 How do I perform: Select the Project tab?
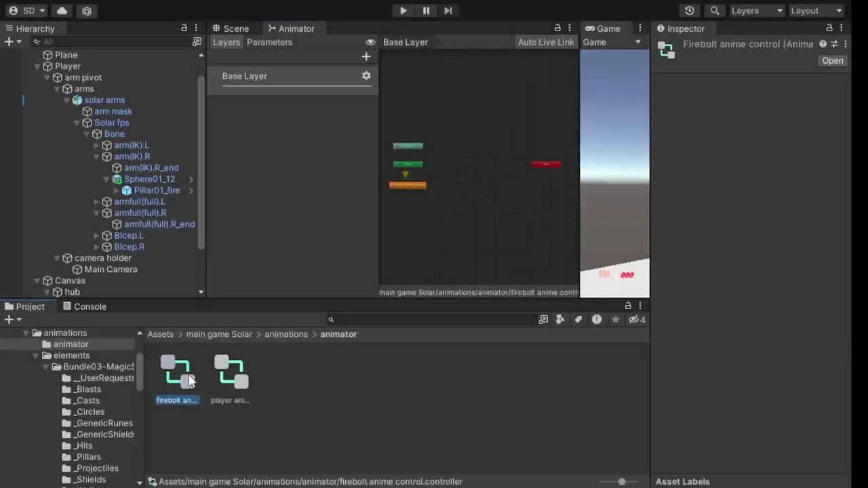click(24, 306)
